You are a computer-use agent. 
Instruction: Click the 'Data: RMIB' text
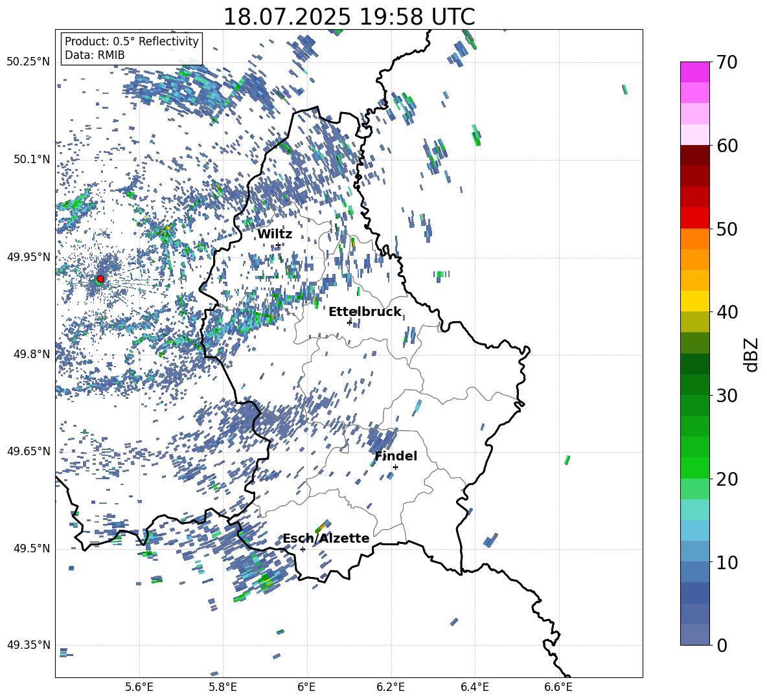pyautogui.click(x=95, y=55)
